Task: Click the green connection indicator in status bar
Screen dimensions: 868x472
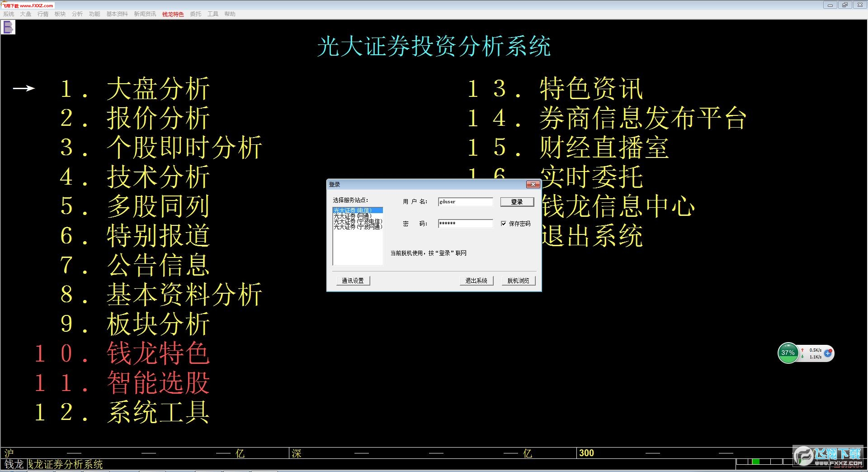Action: [x=755, y=462]
